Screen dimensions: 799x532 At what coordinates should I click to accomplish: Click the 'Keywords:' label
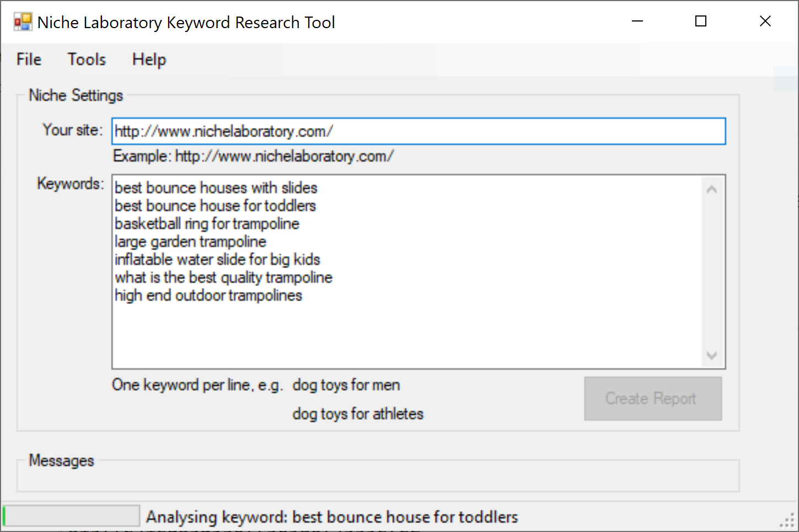pos(71,184)
